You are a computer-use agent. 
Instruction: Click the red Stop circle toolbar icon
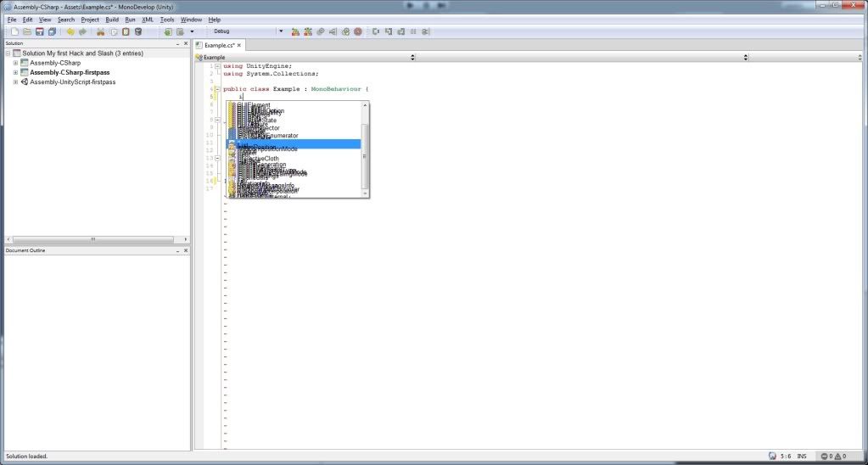point(358,31)
